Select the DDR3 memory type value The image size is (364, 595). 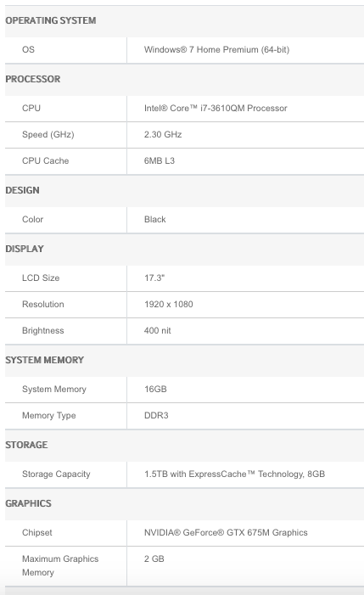pos(156,416)
